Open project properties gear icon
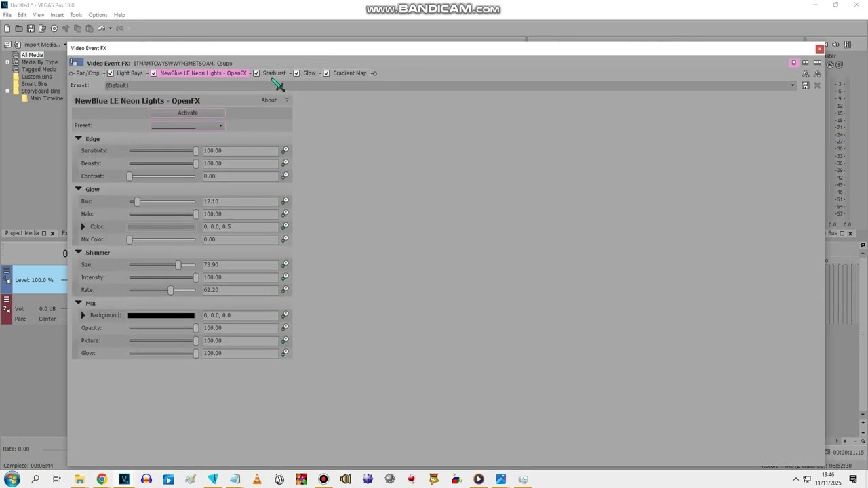This screenshot has height=488, width=868. click(54, 28)
